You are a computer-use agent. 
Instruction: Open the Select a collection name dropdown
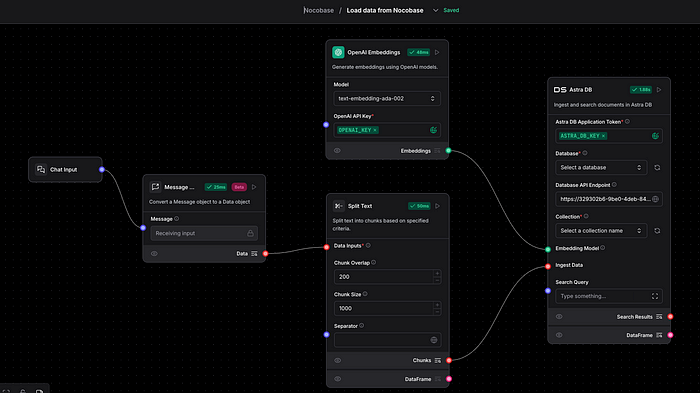click(x=601, y=231)
